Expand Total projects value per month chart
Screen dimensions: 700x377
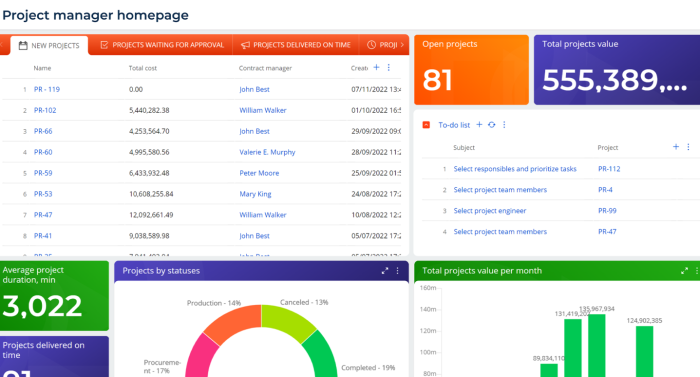click(684, 271)
